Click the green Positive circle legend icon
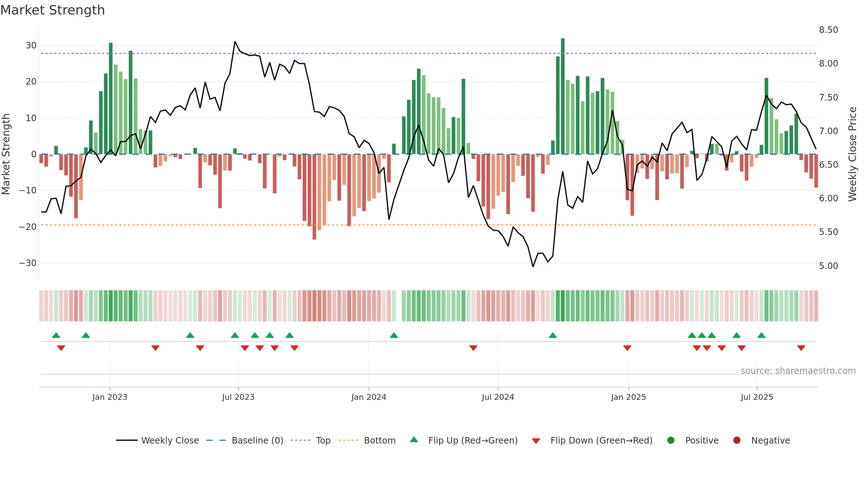This screenshot has width=868, height=488. pos(671,440)
